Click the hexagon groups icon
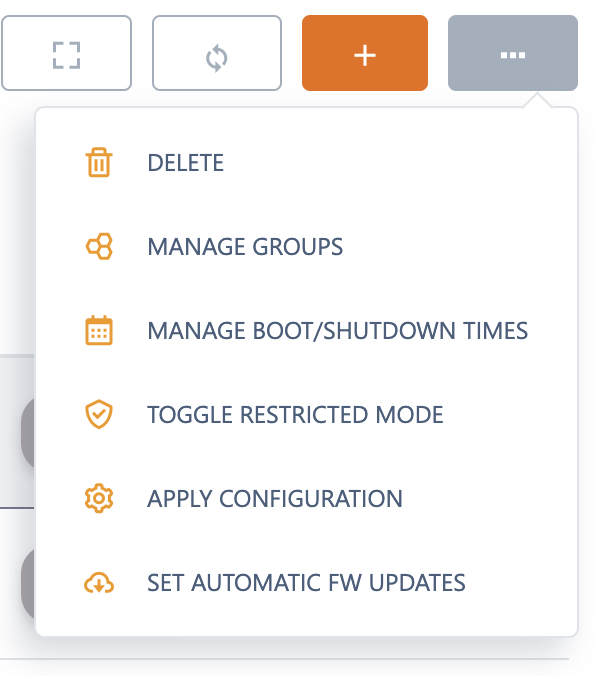594x676 pixels. coord(99,246)
